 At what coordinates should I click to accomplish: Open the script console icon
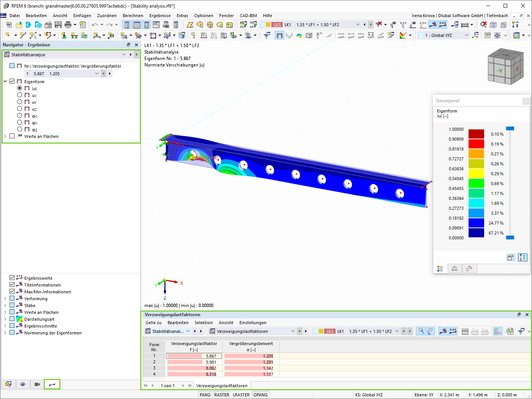pyautogui.click(x=156, y=25)
